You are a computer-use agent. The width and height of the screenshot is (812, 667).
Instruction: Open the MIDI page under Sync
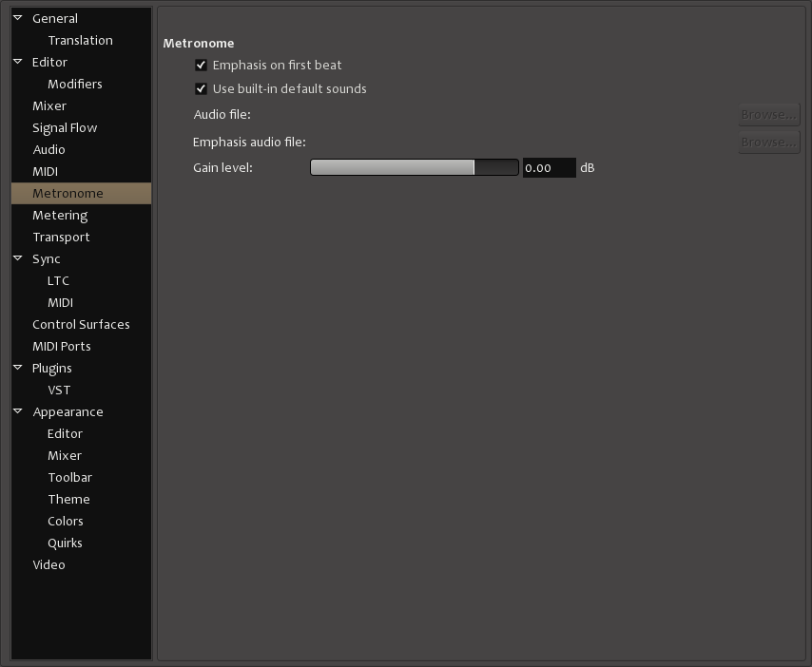click(x=60, y=303)
